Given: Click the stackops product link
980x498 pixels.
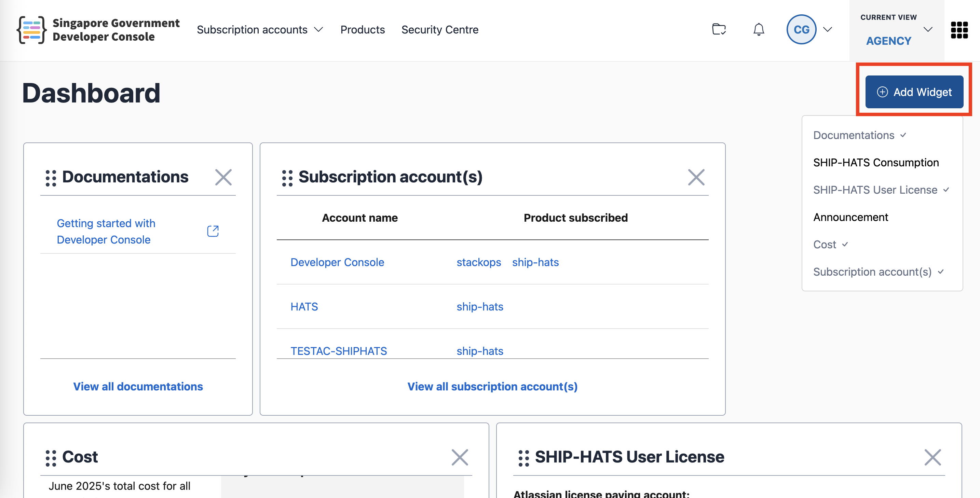Looking at the screenshot, I should (479, 262).
